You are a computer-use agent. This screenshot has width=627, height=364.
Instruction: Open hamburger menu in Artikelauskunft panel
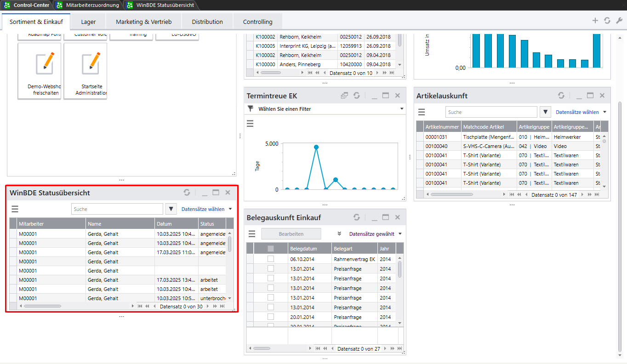[x=422, y=112]
